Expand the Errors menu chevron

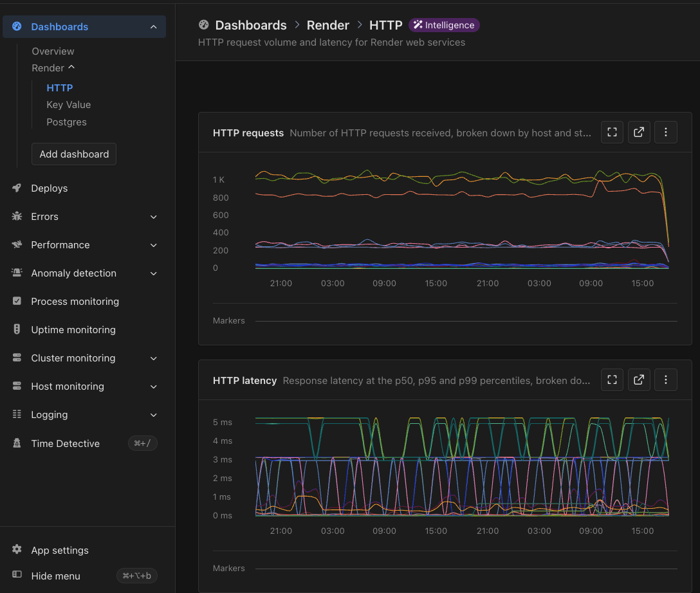(154, 217)
